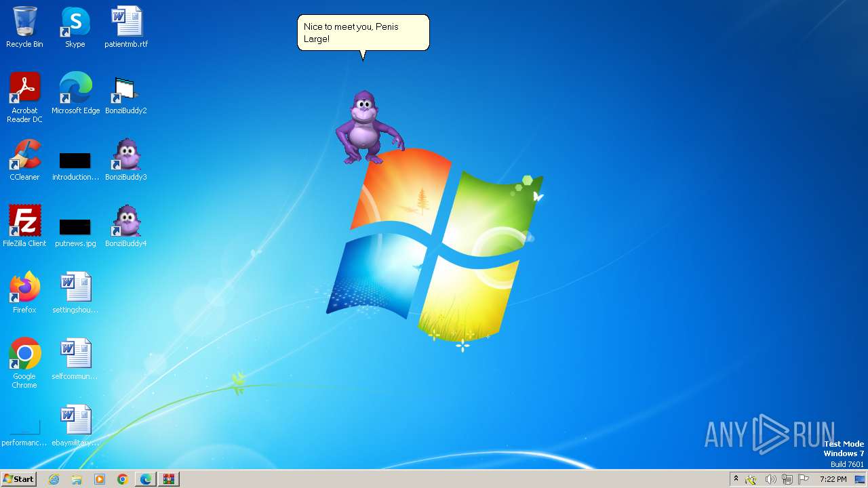
Task: Click Bonzi's "Nice to meet you" speech bubble
Action: click(x=363, y=33)
